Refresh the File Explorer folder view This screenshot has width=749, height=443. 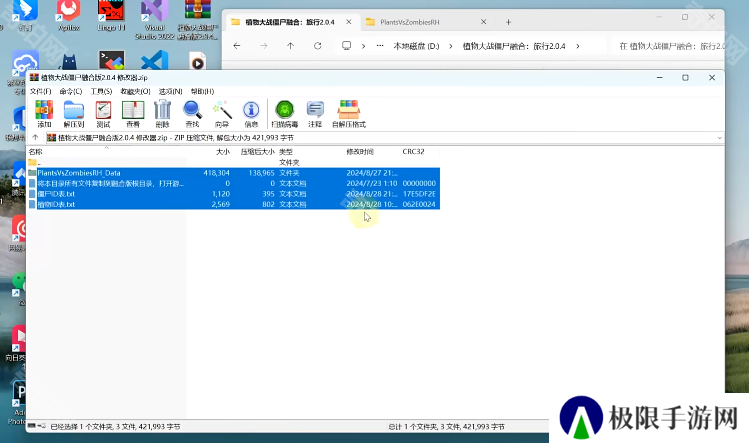(318, 46)
